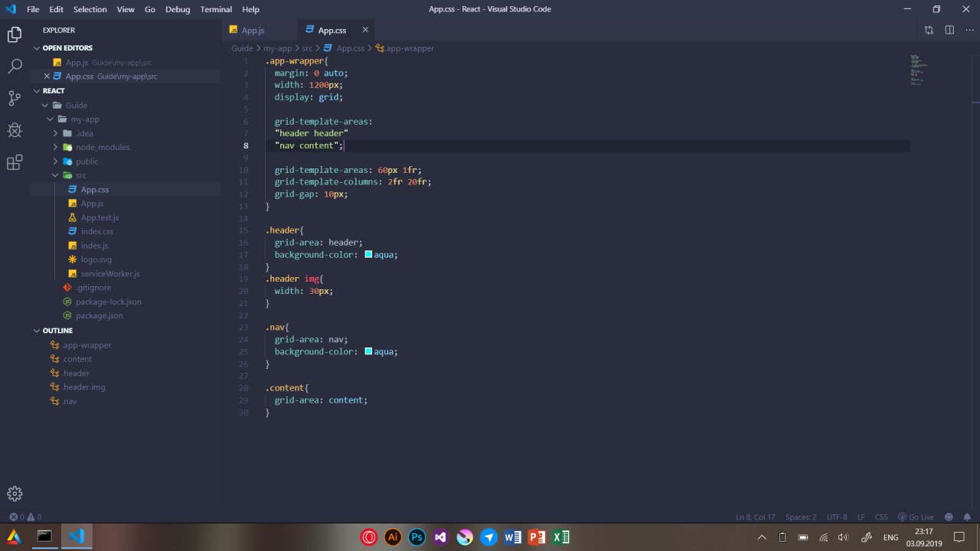Open the editor More Actions ellipsis
This screenshot has height=551, width=980.
pos(969,30)
